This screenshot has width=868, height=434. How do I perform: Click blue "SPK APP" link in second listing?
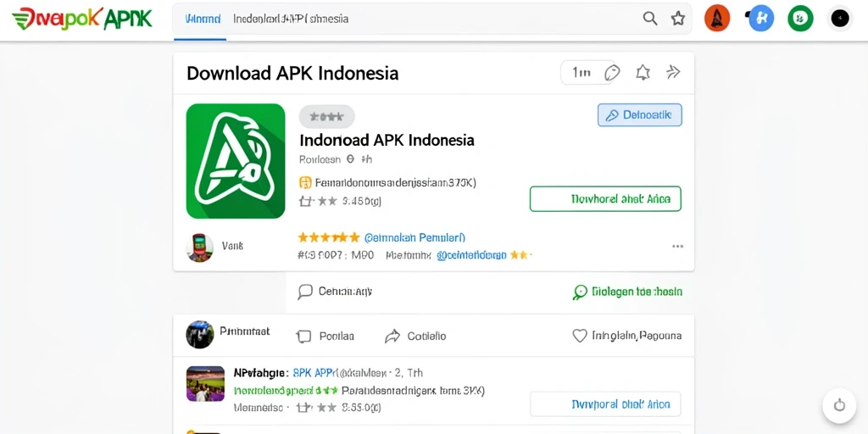315,373
